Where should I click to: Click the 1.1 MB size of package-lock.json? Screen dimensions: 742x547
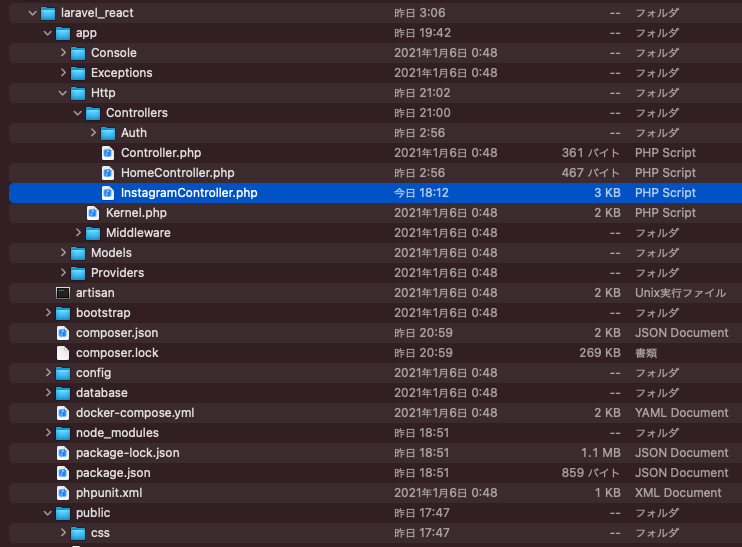[601, 453]
